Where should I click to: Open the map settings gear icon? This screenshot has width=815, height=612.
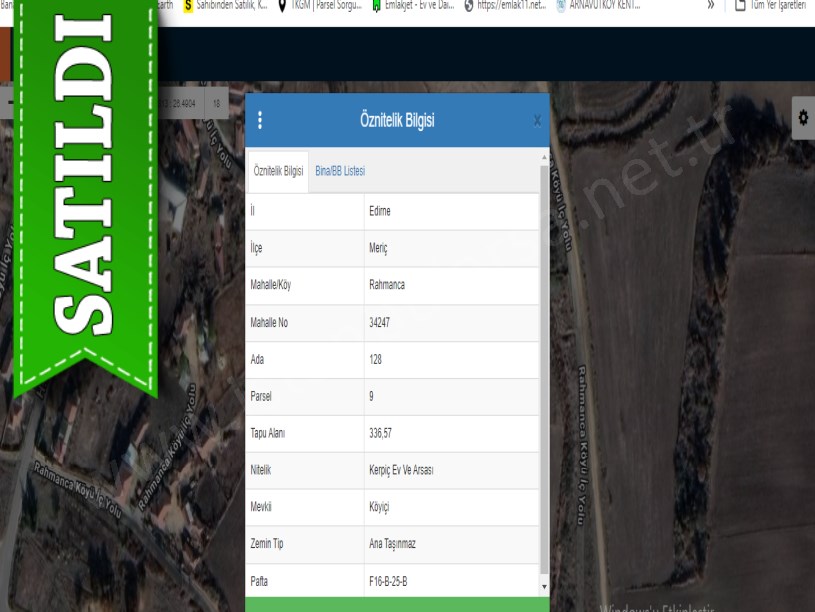coord(802,118)
